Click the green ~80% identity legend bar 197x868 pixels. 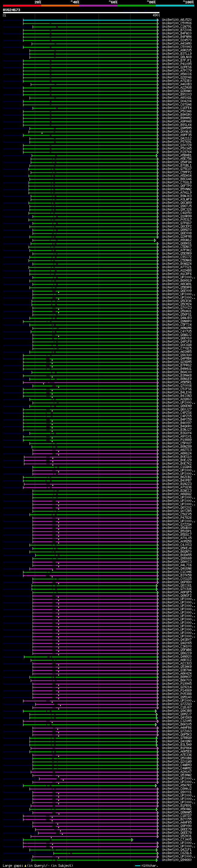click(136, 6)
